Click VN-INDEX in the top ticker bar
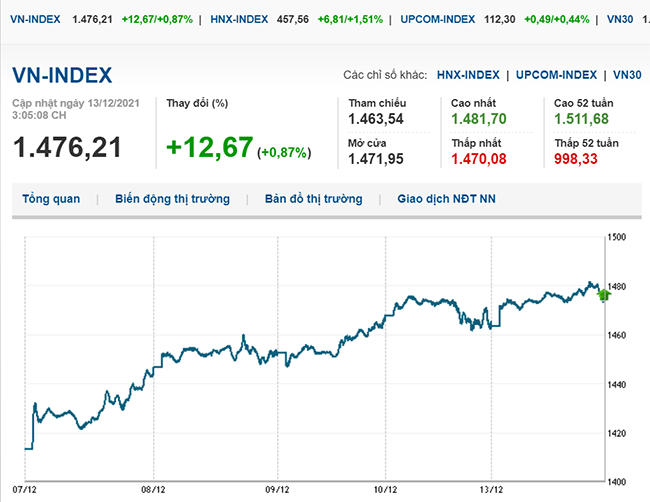 pyautogui.click(x=34, y=19)
